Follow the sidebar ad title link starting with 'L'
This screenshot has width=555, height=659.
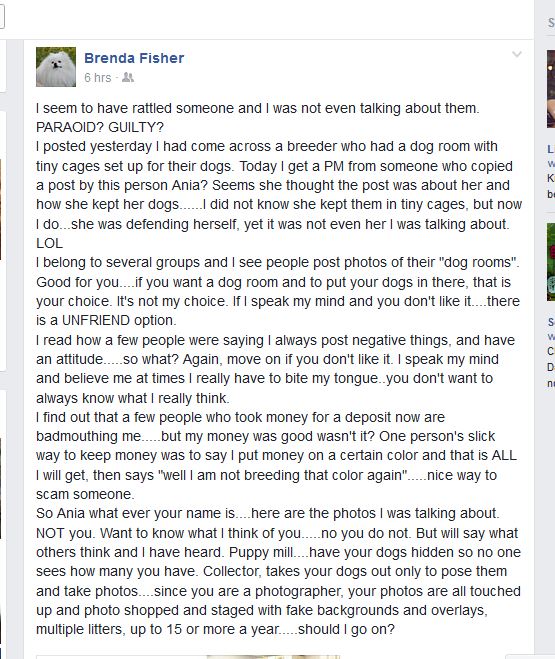pyautogui.click(x=551, y=149)
